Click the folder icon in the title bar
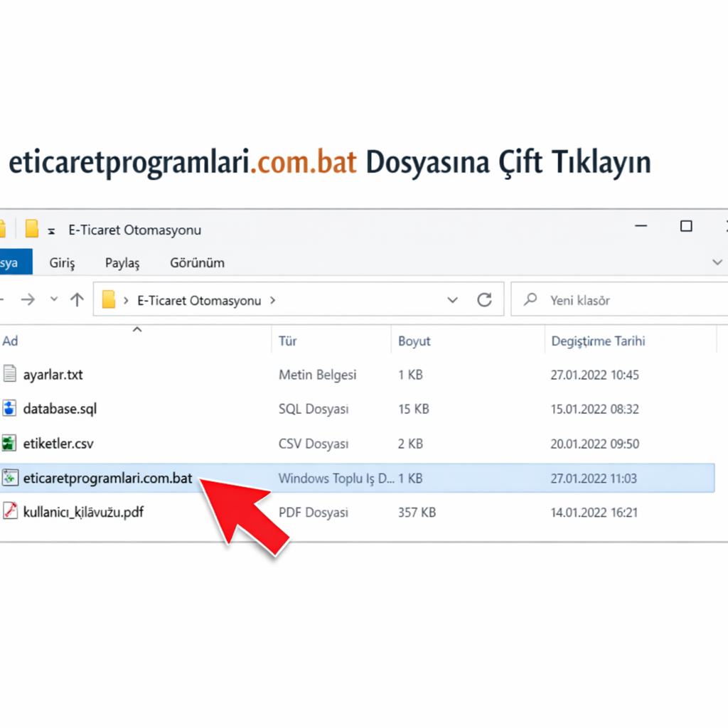The image size is (728, 728). tap(31, 229)
